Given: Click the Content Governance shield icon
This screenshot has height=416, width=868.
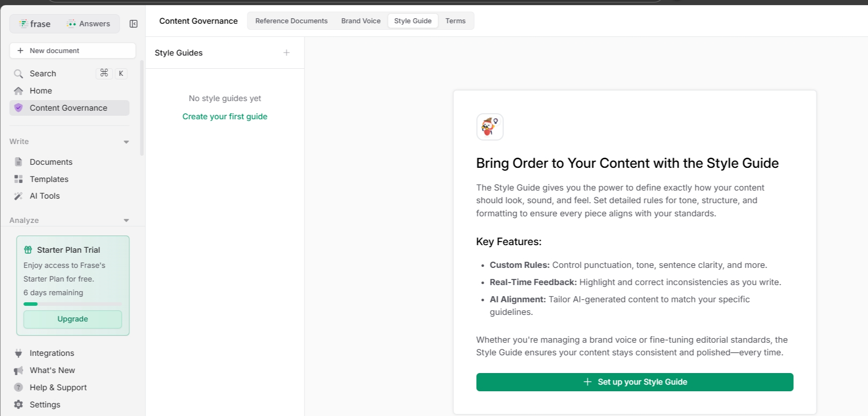Looking at the screenshot, I should [19, 108].
